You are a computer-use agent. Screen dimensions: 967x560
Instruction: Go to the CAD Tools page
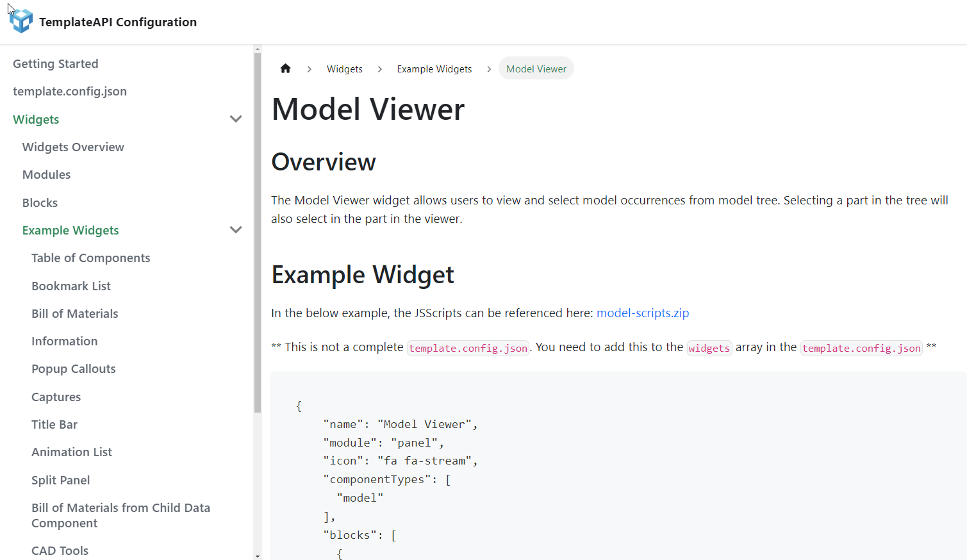point(60,551)
